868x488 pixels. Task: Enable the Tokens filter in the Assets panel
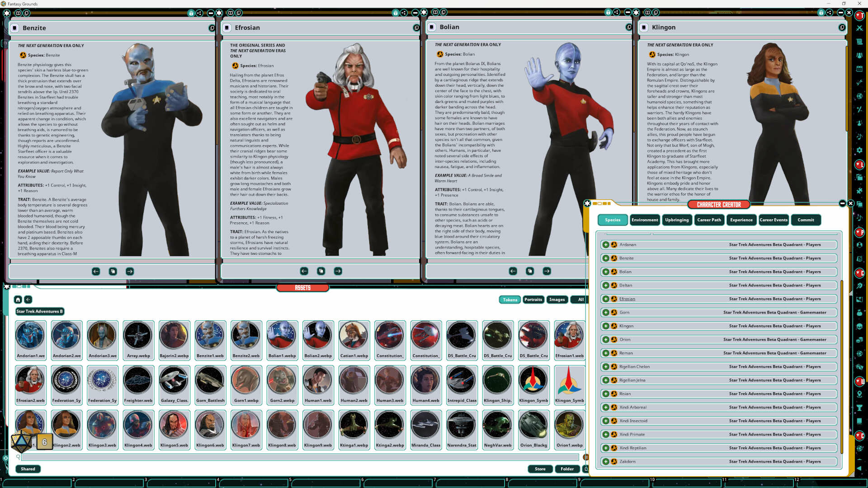tap(509, 300)
